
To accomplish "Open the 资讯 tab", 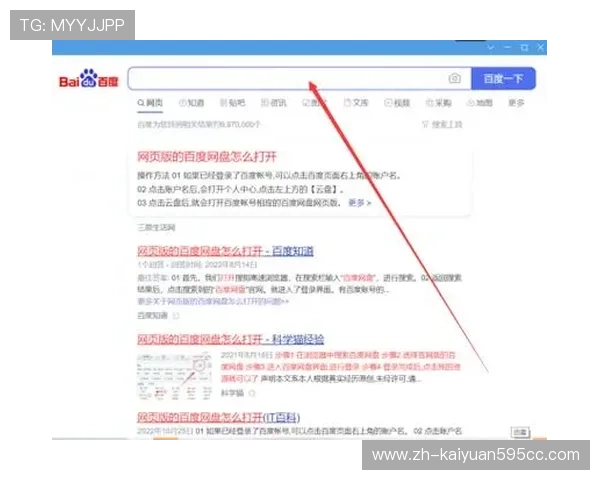I will point(274,103).
